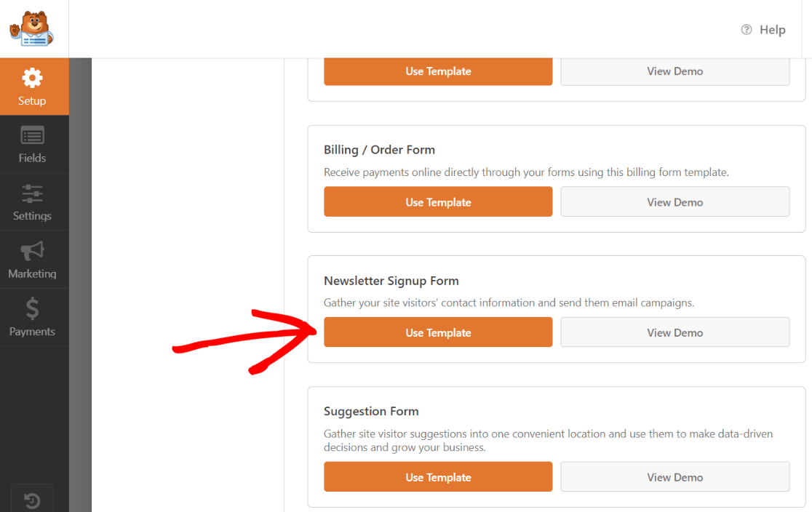Switch to the Marketing tab in sidebar
This screenshot has height=512, width=812.
pyautogui.click(x=32, y=260)
